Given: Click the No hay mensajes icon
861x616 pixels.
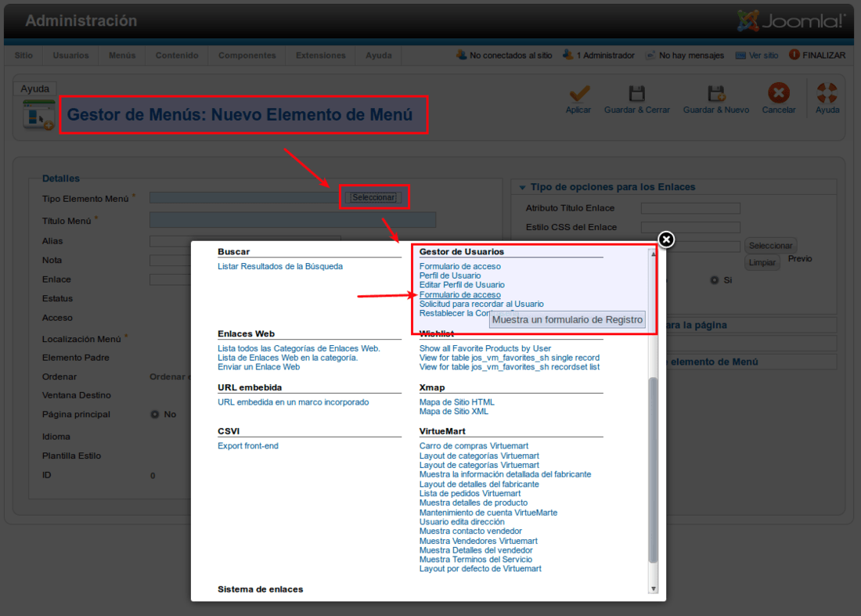Looking at the screenshot, I should pos(650,56).
